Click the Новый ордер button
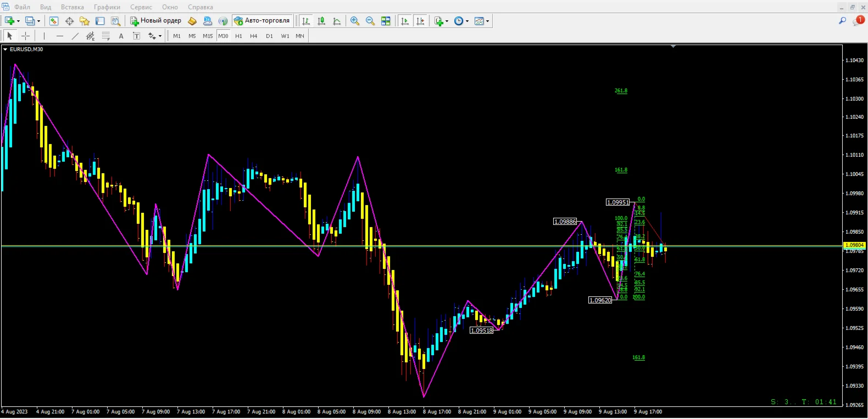Screen dimensions: 868x419 point(156,21)
